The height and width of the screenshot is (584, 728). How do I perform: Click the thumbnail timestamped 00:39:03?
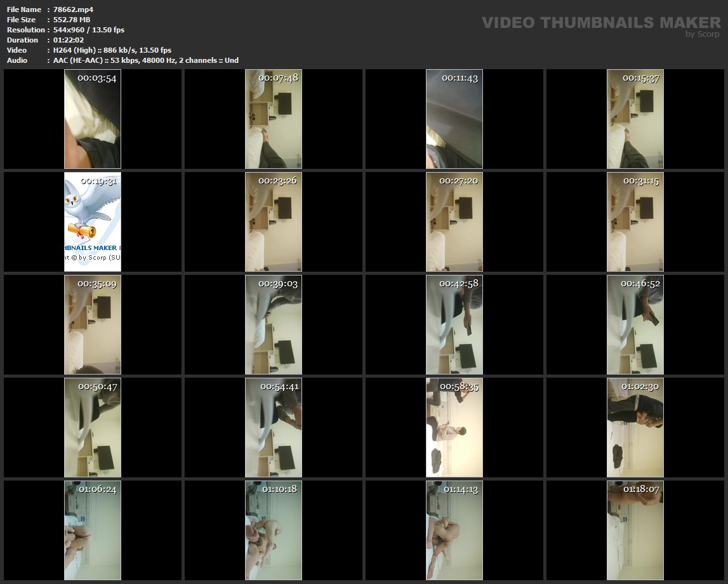pos(274,325)
